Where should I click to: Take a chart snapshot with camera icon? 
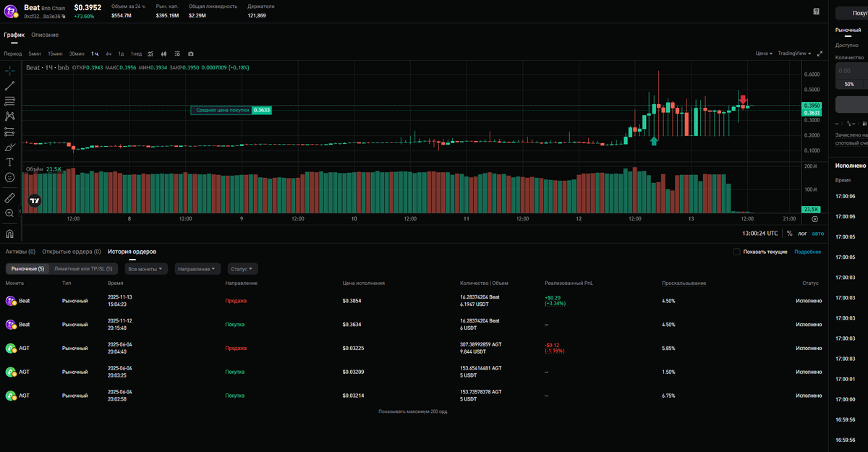(190, 54)
